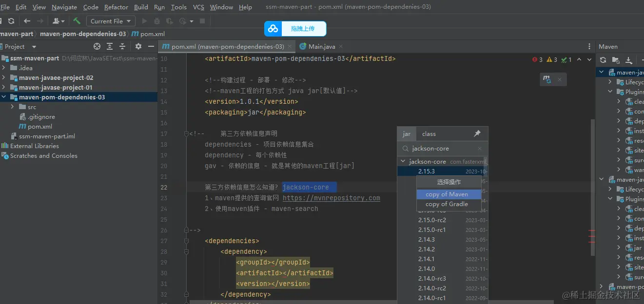Run the Debug icon in toolbar
The image size is (644, 304).
(x=156, y=21)
